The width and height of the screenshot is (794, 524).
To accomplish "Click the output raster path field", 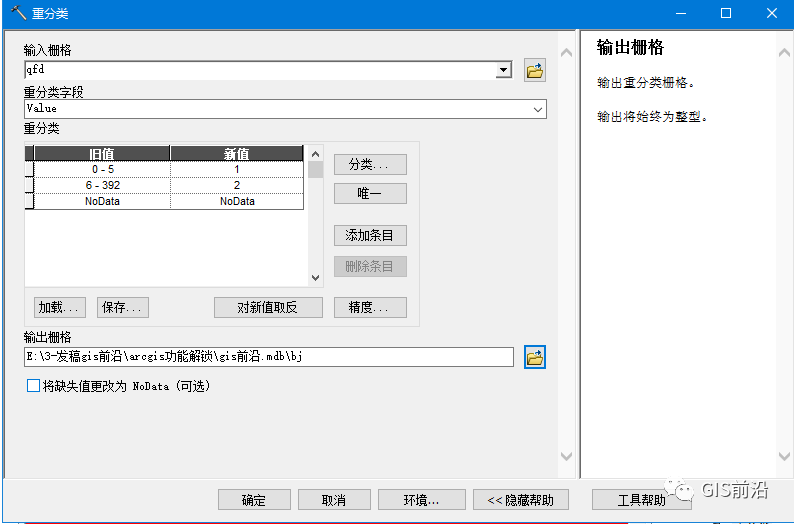I will pyautogui.click(x=269, y=357).
